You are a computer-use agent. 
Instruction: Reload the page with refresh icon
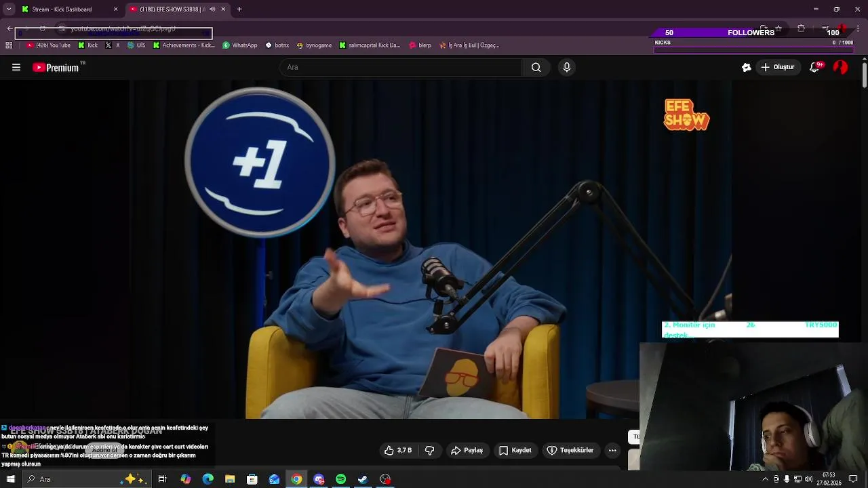[x=42, y=28]
